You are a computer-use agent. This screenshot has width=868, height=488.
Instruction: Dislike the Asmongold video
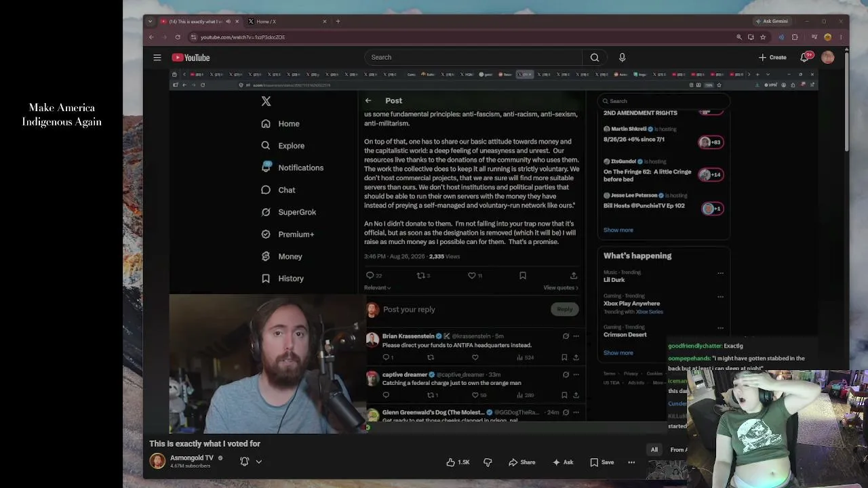(x=488, y=462)
